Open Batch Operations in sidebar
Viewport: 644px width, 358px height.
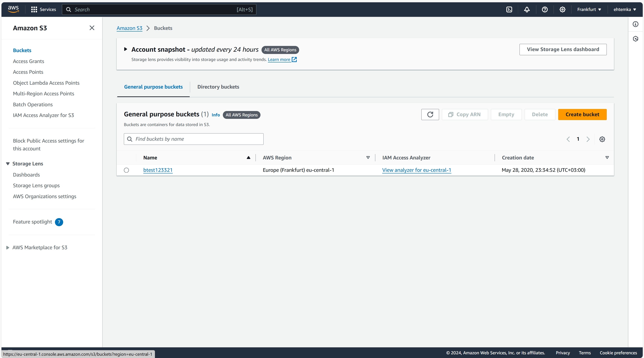point(33,105)
